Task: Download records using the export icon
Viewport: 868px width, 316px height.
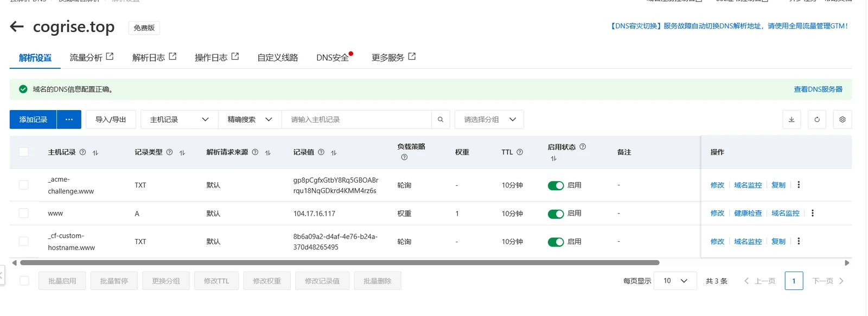Action: point(792,120)
